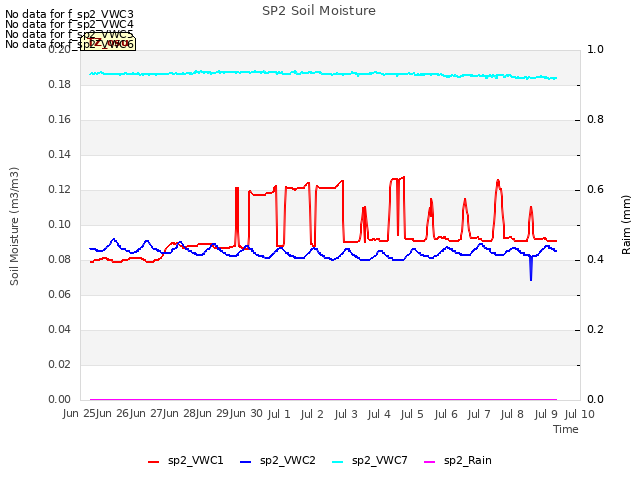Image resolution: width=640 pixels, height=480 pixels.
Task: Click the 0.06 left axis tick value
Action: coord(60,295)
